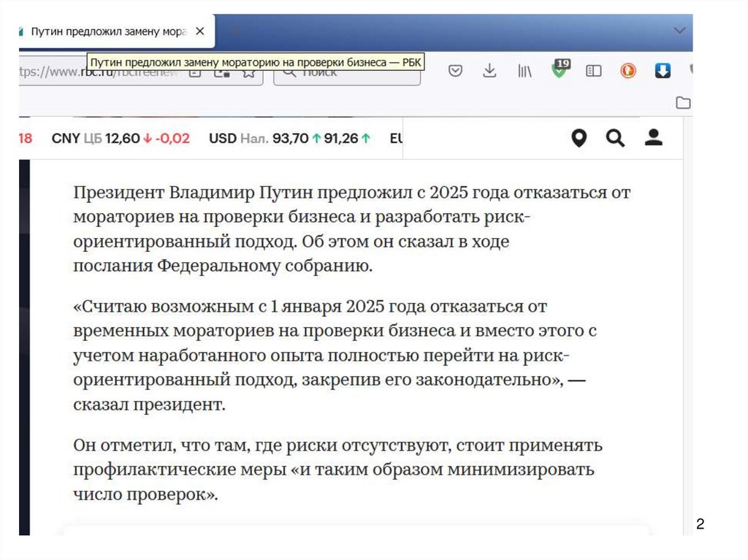
Task: Open the Library bookshelf icon
Action: click(524, 71)
